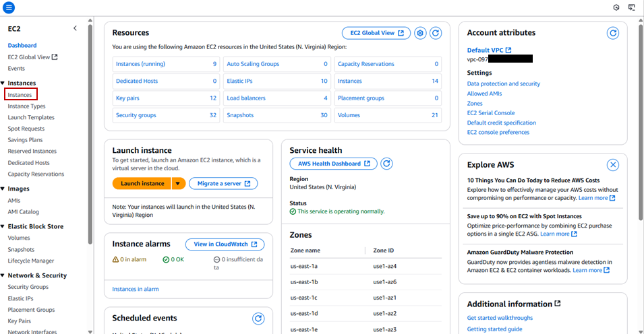Open the AWS Health Dashboard
644x334 pixels.
(333, 164)
